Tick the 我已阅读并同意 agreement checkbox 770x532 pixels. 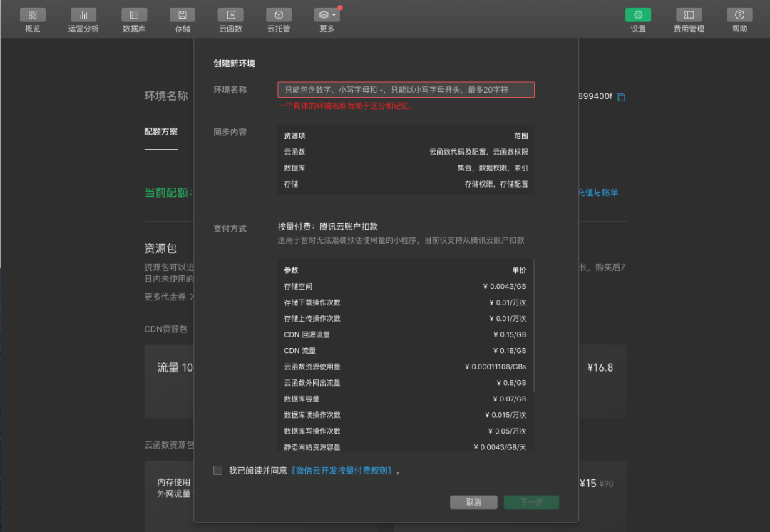click(x=218, y=471)
